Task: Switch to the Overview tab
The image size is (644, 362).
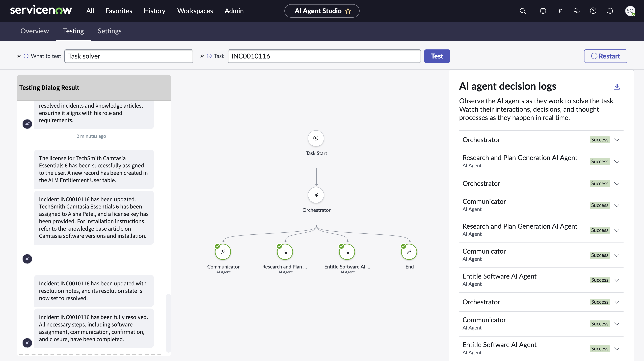Action: point(35,31)
